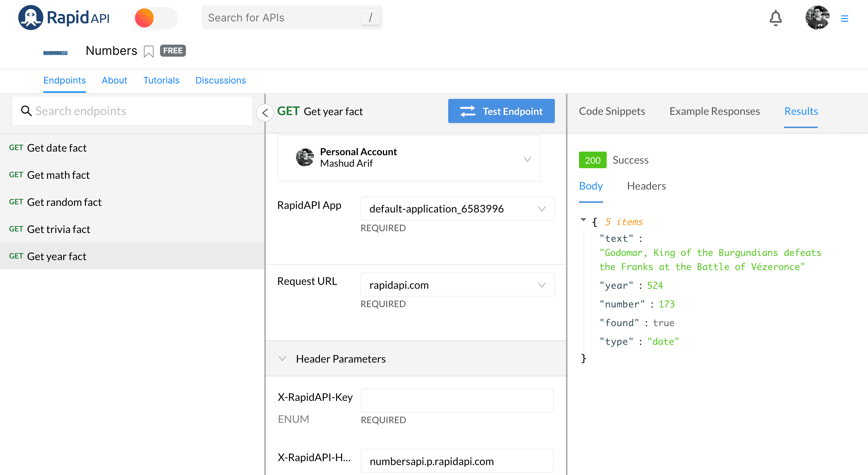Screen dimensions: 868x475
Task: Bookmark the Numbers API
Action: [x=148, y=52]
